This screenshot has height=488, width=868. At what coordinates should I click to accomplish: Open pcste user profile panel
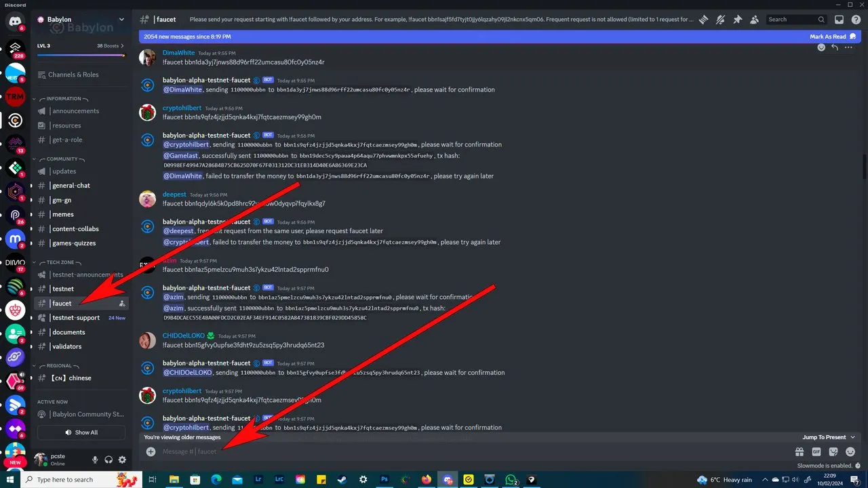pyautogui.click(x=60, y=460)
